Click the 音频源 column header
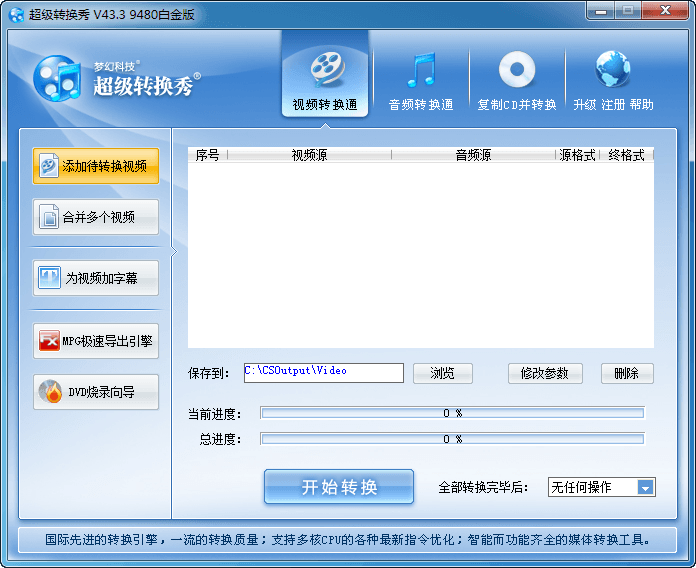Screen dimensions: 696x568 click(473, 155)
